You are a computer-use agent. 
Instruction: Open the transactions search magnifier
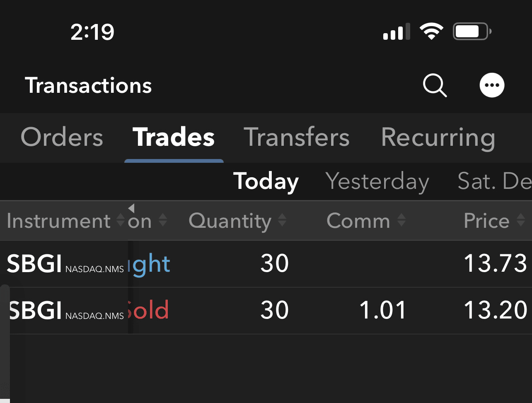tap(434, 86)
